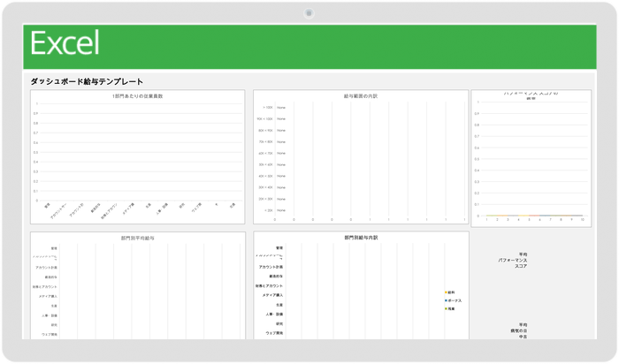619x364 pixels.
Task: Click the Excel logo text in green banner
Action: 65,43
